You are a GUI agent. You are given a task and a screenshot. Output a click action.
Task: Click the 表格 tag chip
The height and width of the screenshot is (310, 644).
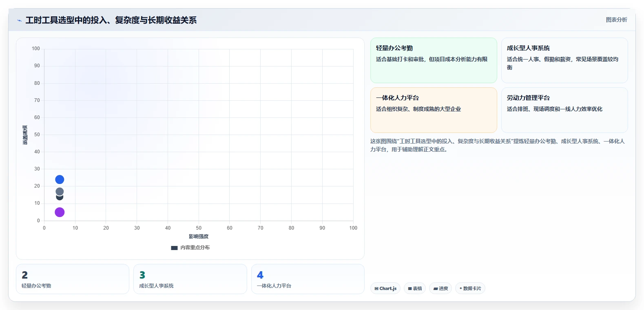(415, 288)
